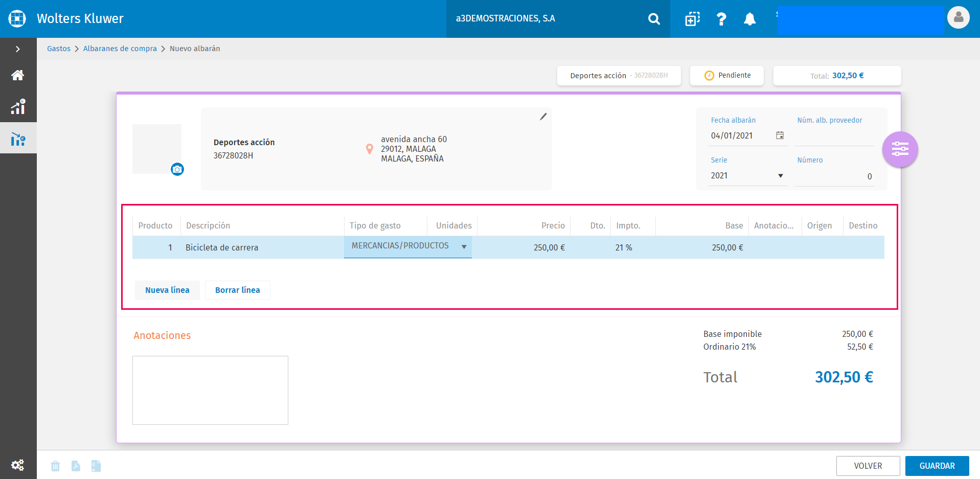The height and width of the screenshot is (479, 980).
Task: Open settings gears in the sidebar
Action: [17, 465]
